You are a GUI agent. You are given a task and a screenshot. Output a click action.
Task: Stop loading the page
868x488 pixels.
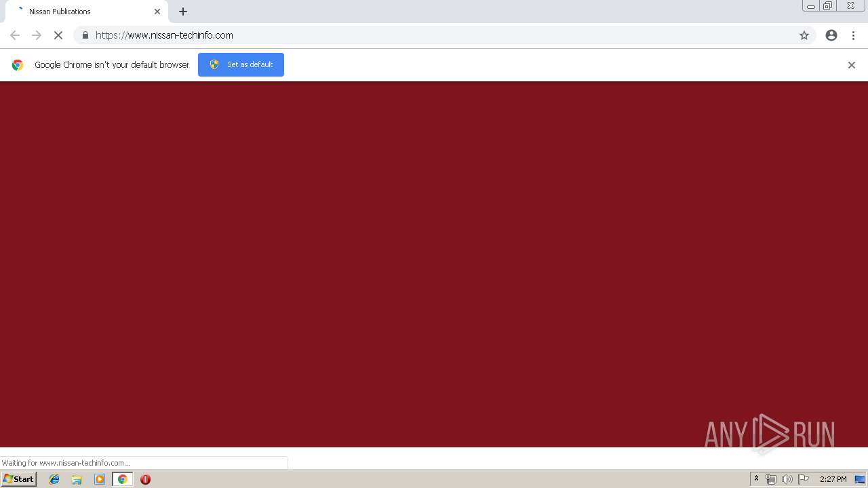(x=58, y=35)
